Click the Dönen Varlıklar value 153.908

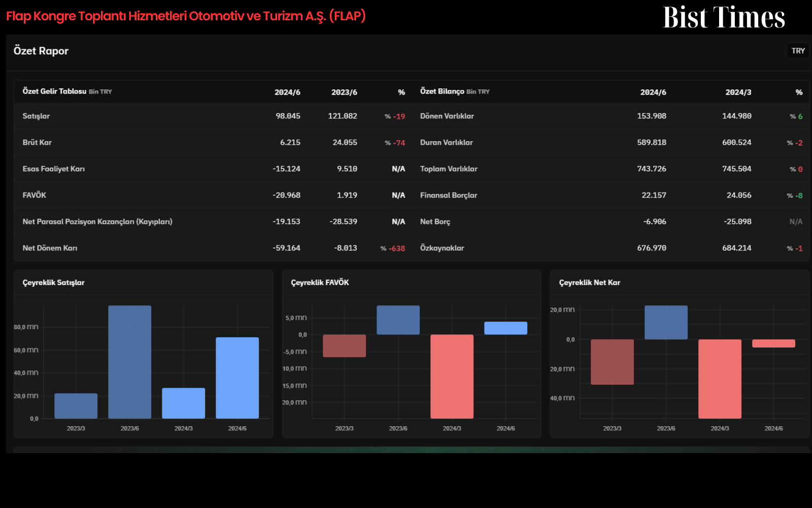652,116
